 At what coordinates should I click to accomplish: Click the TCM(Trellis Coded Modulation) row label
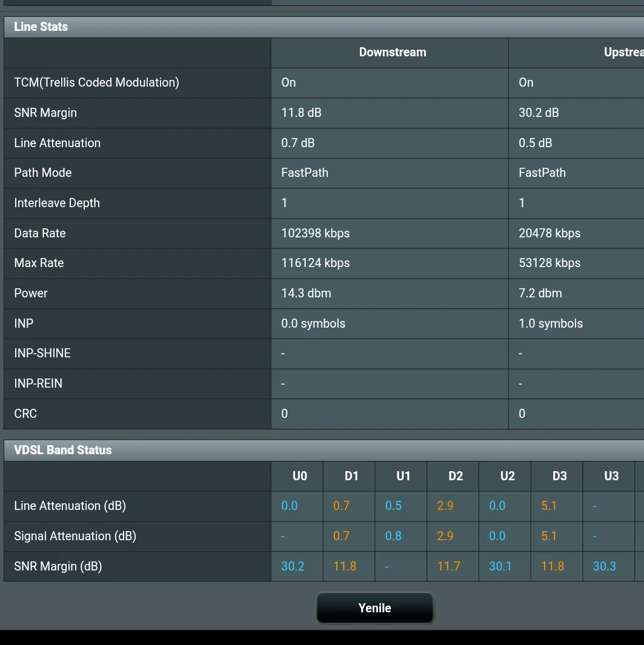pos(96,82)
